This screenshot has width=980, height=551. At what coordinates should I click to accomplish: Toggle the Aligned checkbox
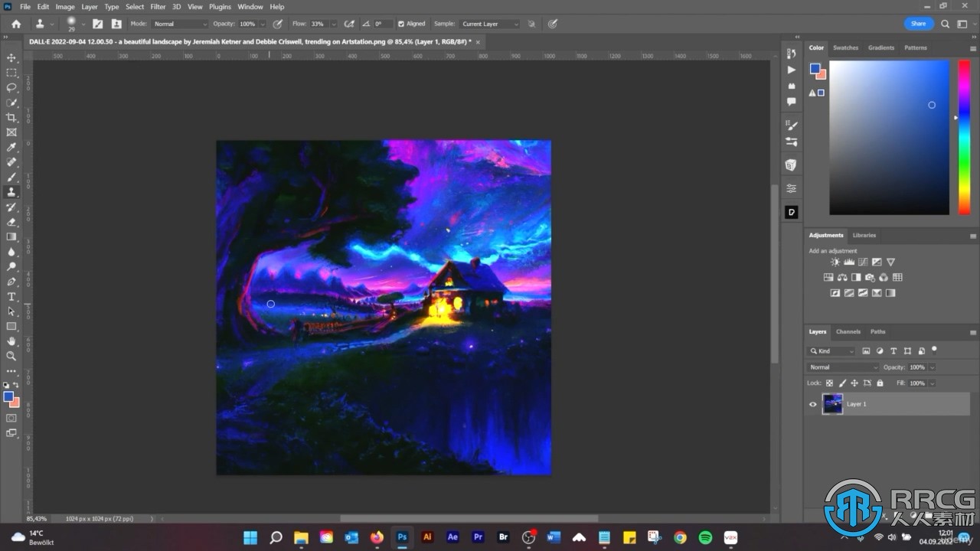click(x=401, y=24)
